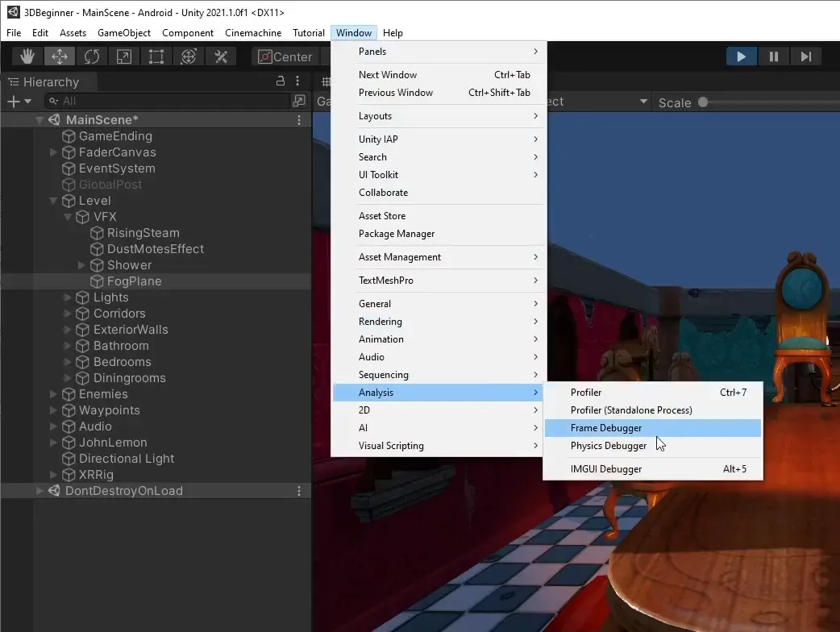This screenshot has height=632, width=840.
Task: Open Package Manager from Window menu
Action: [397, 234]
